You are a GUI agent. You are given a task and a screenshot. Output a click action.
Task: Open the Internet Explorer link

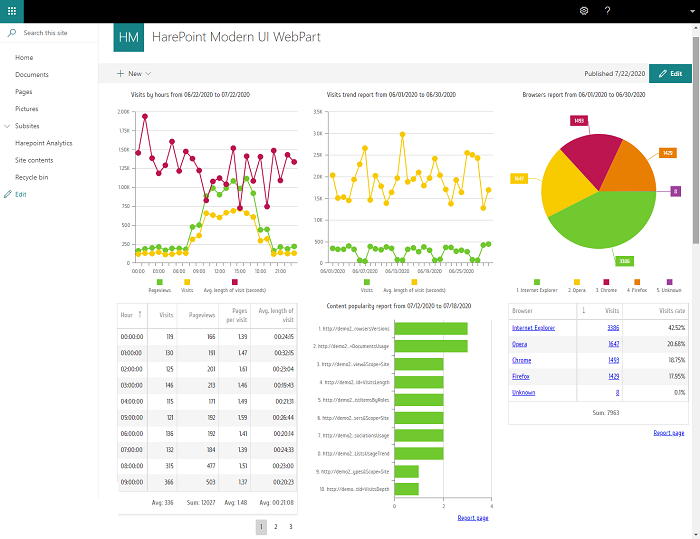(x=533, y=328)
